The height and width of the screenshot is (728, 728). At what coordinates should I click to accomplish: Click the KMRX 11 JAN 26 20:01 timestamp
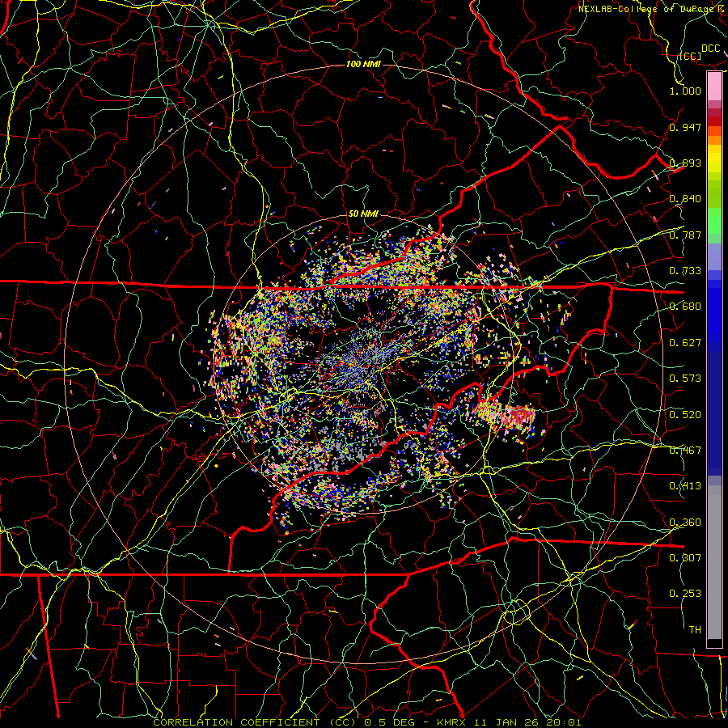tap(509, 722)
